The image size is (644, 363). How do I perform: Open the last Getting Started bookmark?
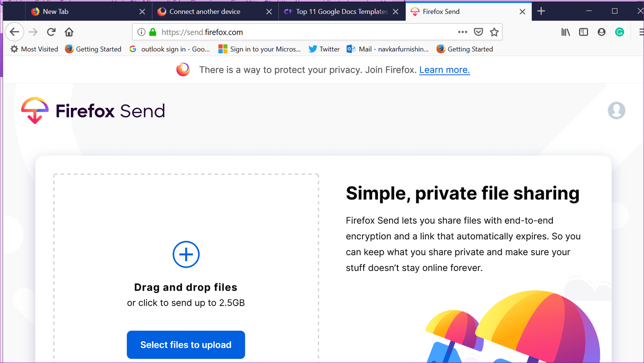point(465,49)
